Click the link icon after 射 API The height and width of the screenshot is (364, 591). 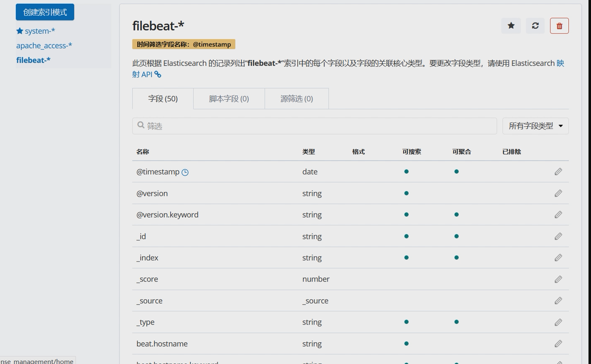tap(158, 74)
